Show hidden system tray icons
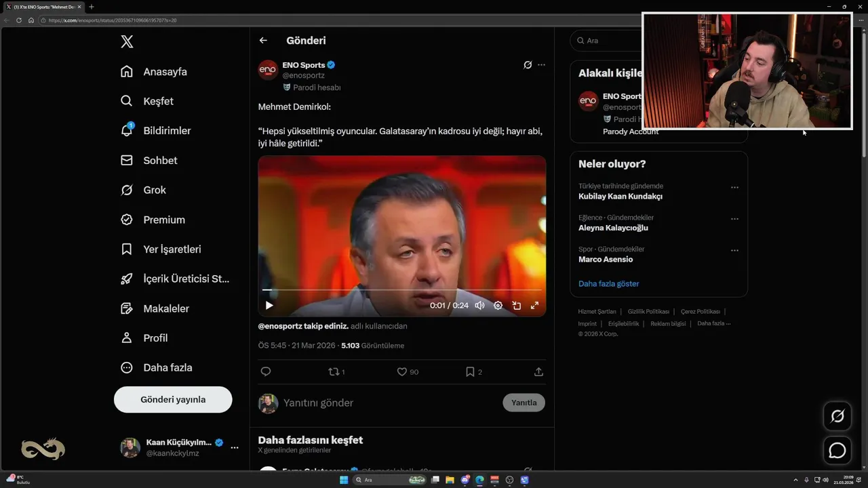The image size is (868, 488). tap(795, 480)
